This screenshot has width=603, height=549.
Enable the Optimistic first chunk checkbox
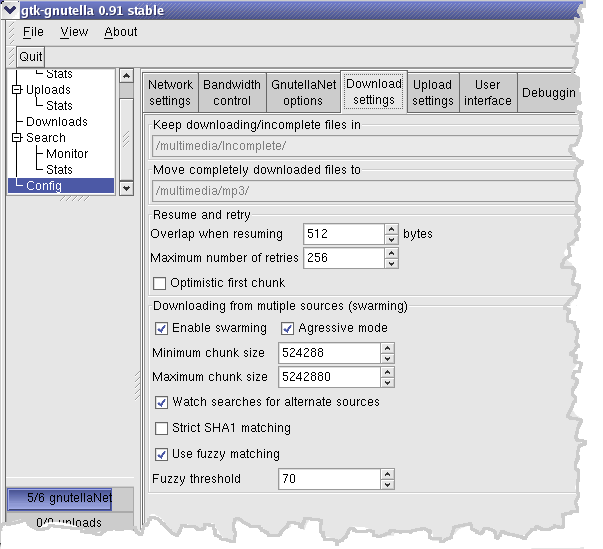click(x=160, y=283)
